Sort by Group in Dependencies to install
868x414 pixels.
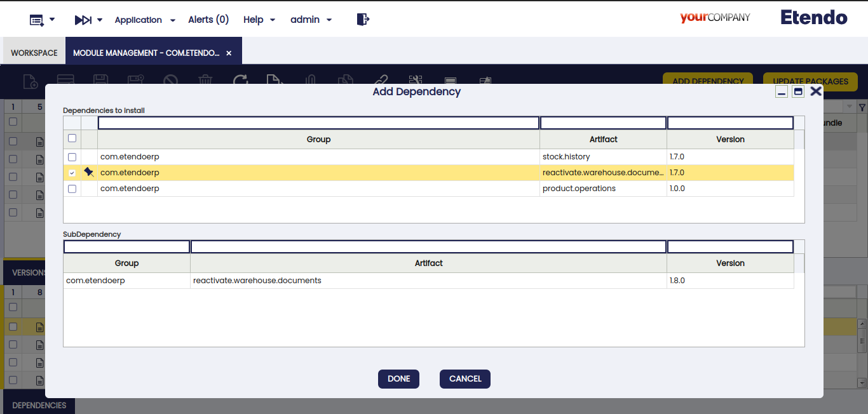[318, 139]
